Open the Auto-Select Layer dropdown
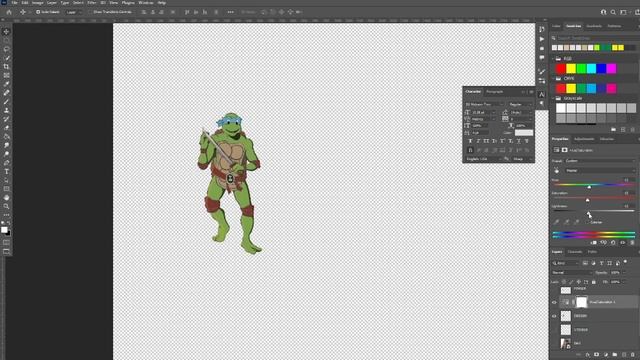The image size is (640, 360). click(x=73, y=12)
